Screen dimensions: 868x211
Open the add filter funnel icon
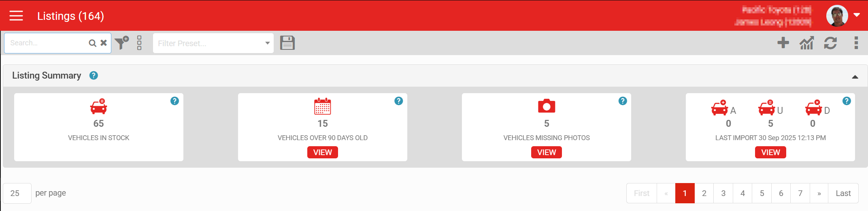pyautogui.click(x=121, y=43)
